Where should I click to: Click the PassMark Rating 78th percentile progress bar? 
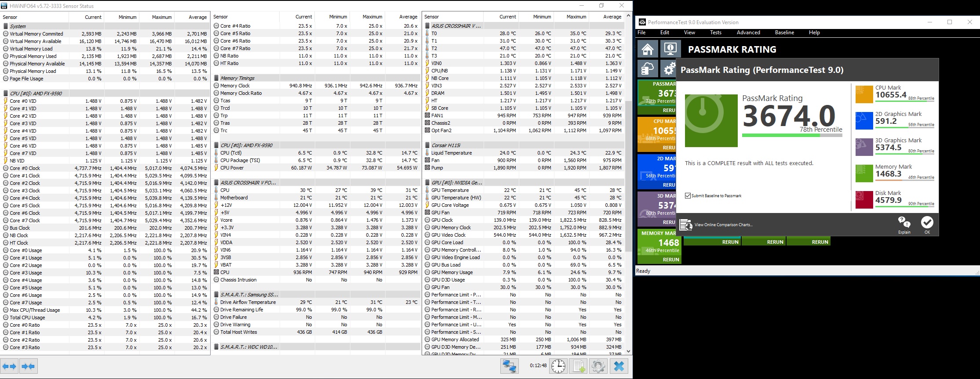[792, 136]
